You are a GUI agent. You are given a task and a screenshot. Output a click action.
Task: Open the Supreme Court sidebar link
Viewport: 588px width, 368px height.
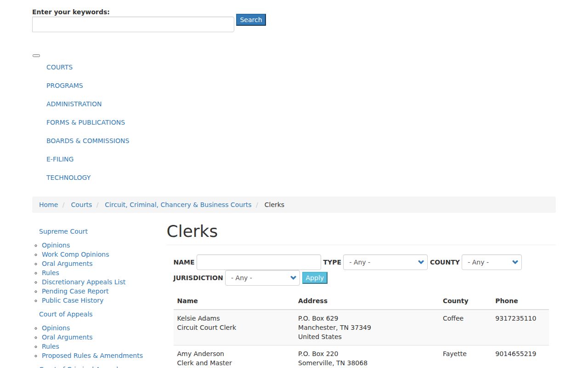(63, 231)
